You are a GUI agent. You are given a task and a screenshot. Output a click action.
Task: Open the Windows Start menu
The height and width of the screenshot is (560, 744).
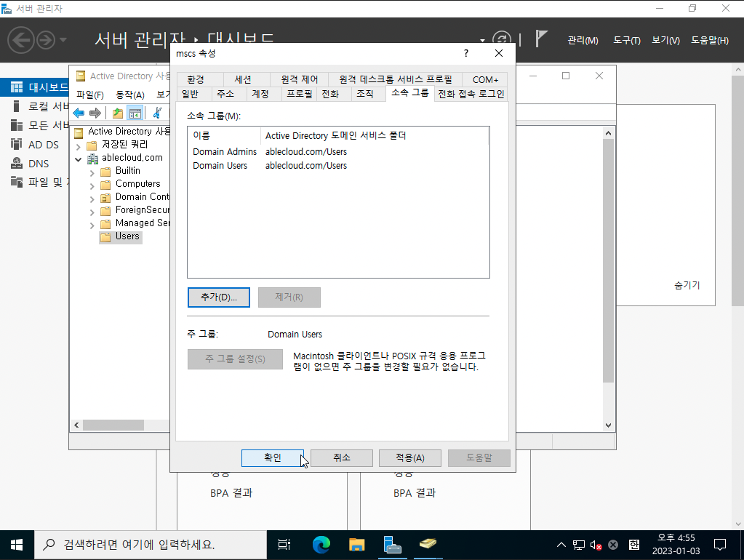(x=17, y=545)
